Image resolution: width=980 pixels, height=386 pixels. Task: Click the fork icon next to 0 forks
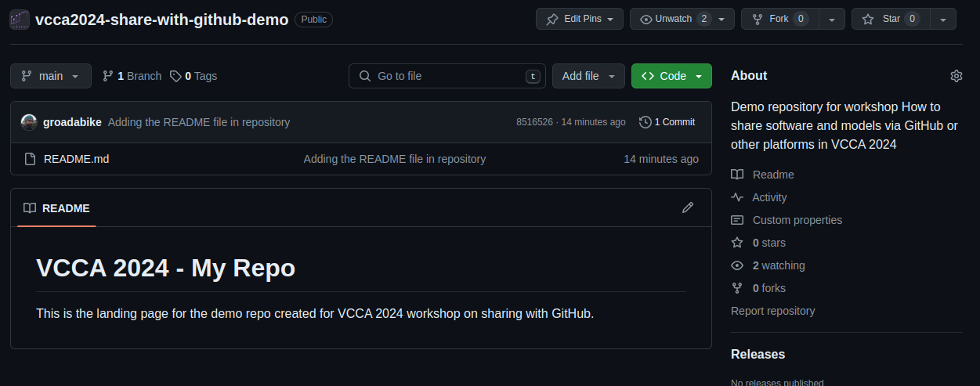pos(737,288)
